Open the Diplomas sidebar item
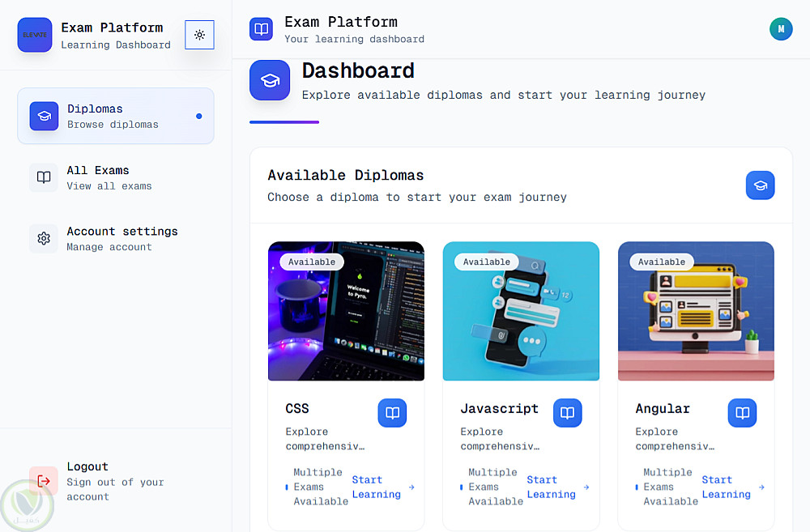 (x=116, y=116)
